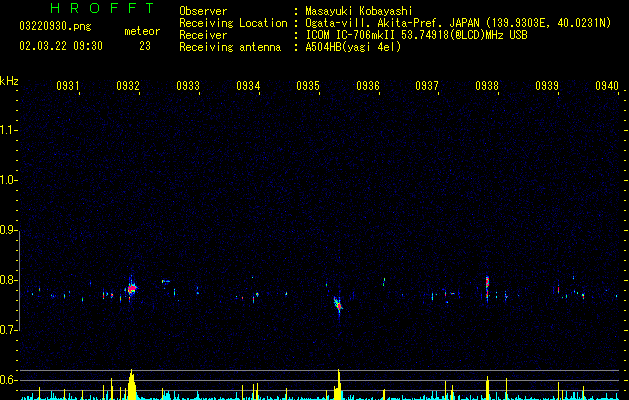Select the file name 03220930.png
This screenshot has height=400, width=629.
[55, 26]
